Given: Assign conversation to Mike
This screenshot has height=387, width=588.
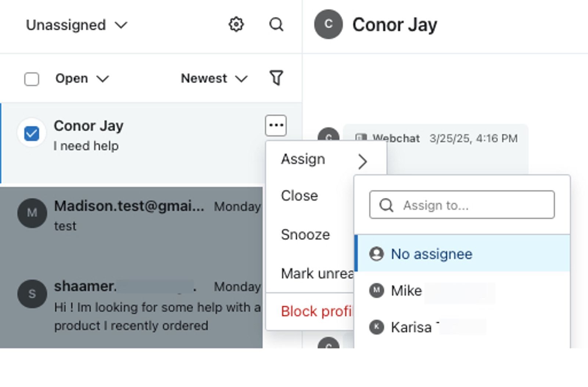Looking at the screenshot, I should tap(463, 291).
